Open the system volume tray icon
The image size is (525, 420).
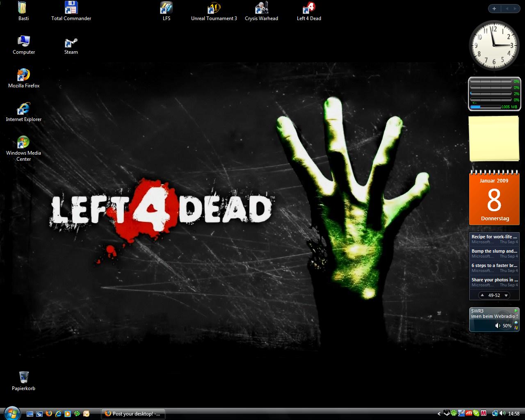[x=502, y=413]
